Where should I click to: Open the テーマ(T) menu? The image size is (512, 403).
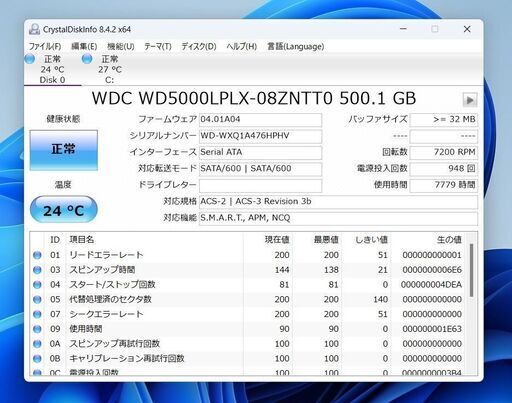(x=158, y=46)
